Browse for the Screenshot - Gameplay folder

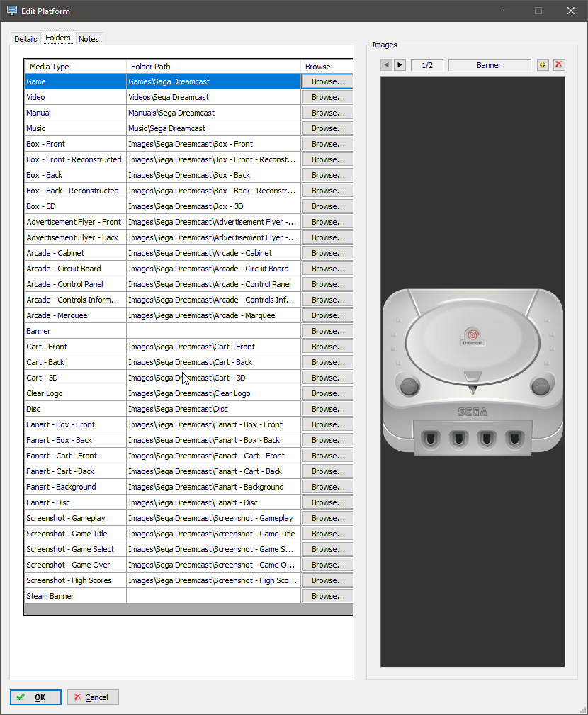[x=327, y=518]
